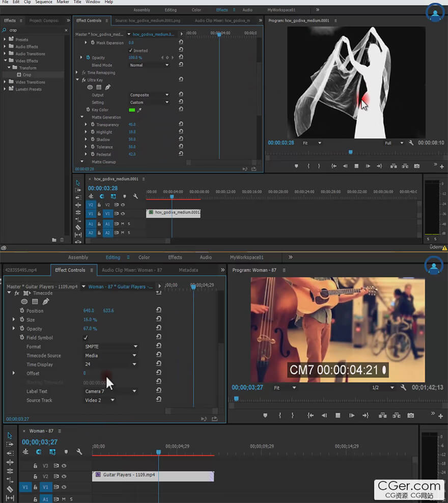Clear the crop search in Effects panel
The image size is (448, 503).
(x=66, y=30)
